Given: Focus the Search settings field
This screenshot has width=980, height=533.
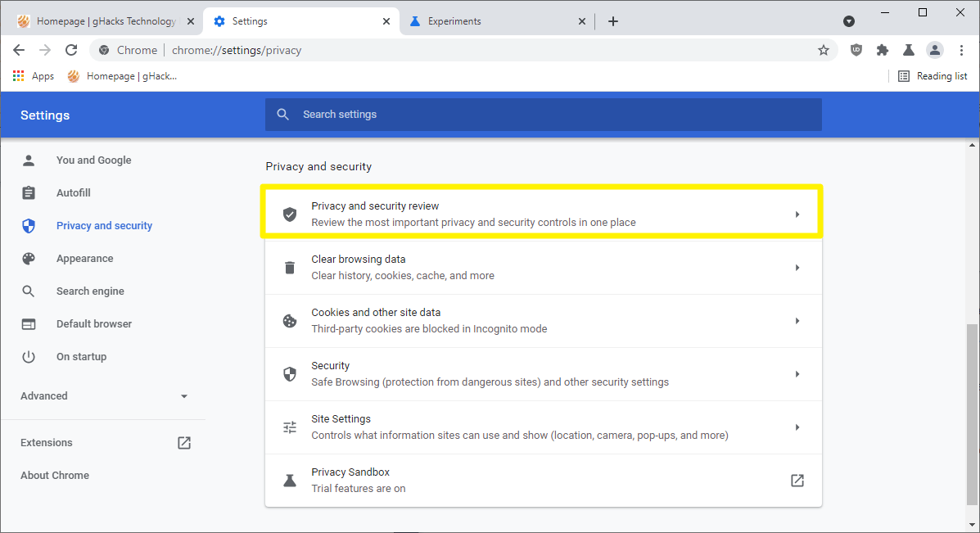Looking at the screenshot, I should coord(543,115).
